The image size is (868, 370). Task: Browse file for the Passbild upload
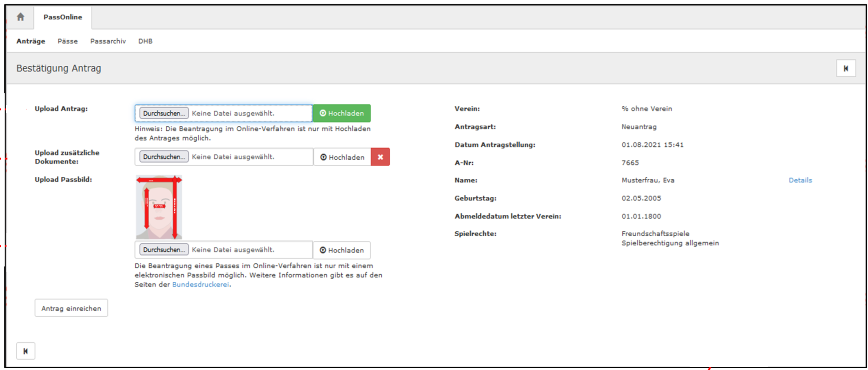point(164,250)
